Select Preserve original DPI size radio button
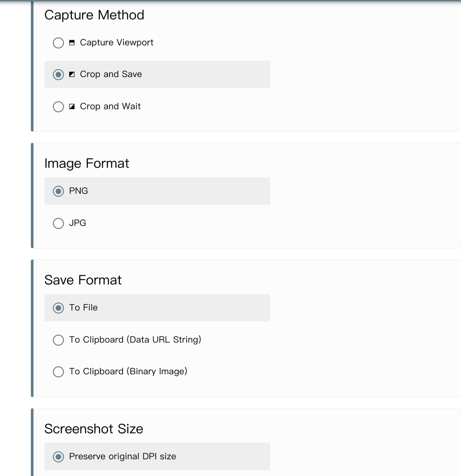461x476 pixels. point(58,456)
